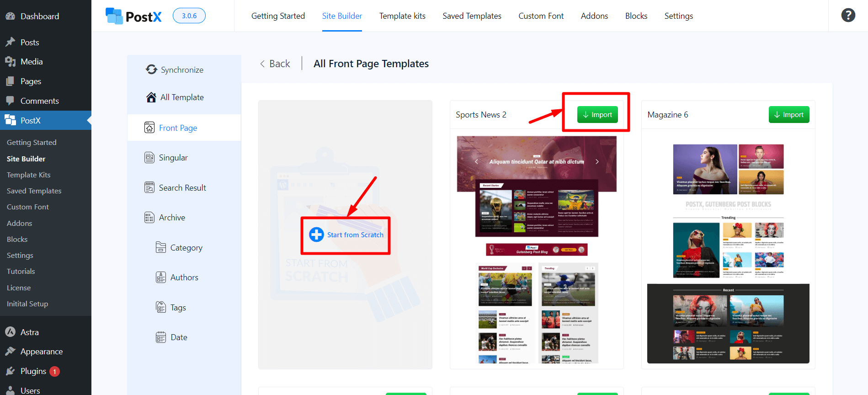This screenshot has width=868, height=395.
Task: Click next arrow on Sports News 2 slider
Action: [597, 161]
